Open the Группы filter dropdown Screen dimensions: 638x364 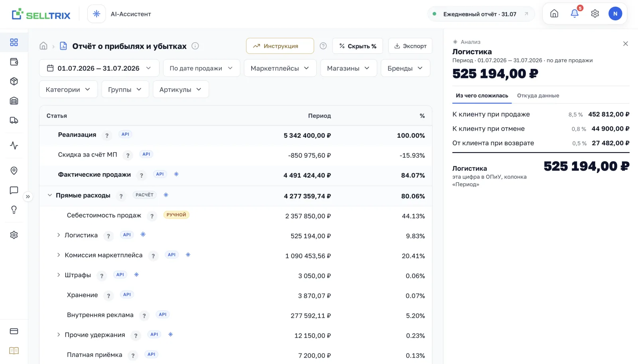point(125,90)
